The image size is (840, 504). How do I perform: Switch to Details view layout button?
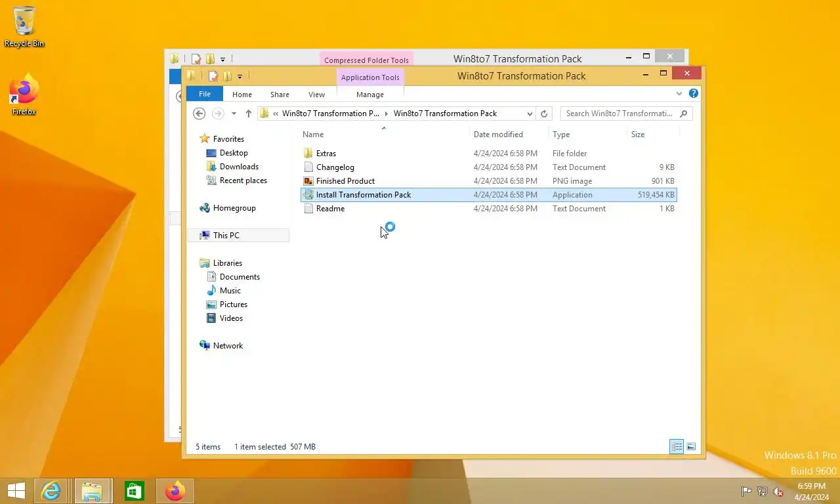677,446
